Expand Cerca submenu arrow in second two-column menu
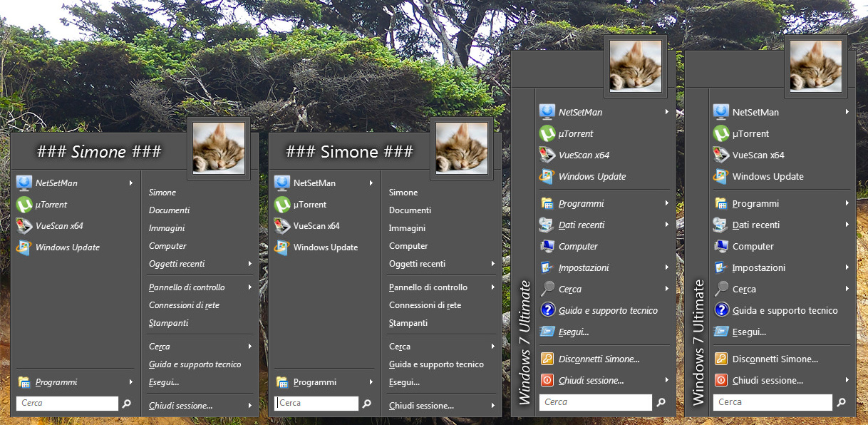Image resolution: width=868 pixels, height=425 pixels. (492, 347)
